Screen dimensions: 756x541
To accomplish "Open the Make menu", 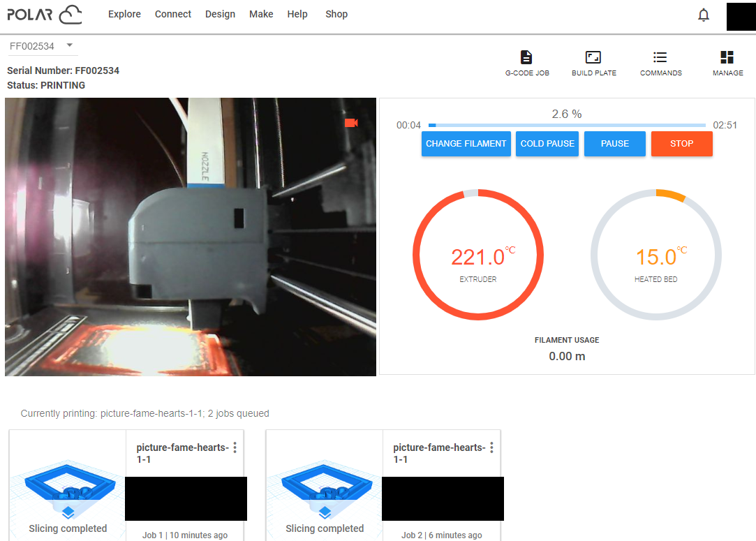I will (x=261, y=15).
